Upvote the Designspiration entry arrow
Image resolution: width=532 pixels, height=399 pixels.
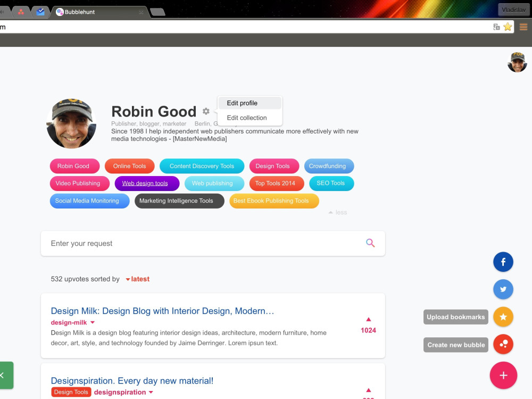[x=369, y=390]
